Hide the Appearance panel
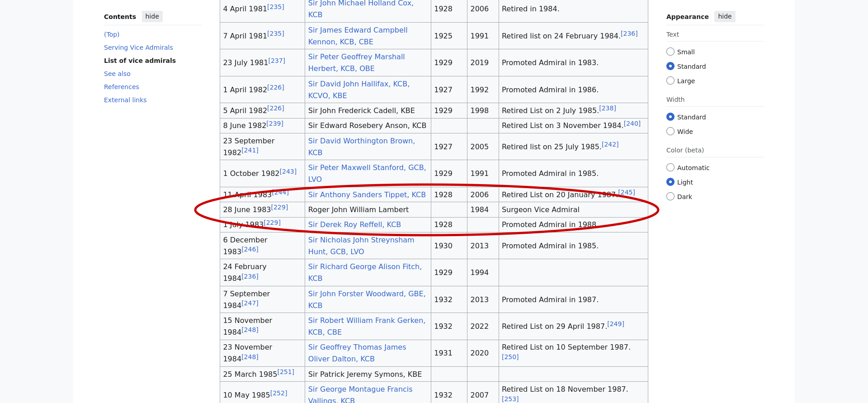This screenshot has height=403, width=868. [724, 17]
